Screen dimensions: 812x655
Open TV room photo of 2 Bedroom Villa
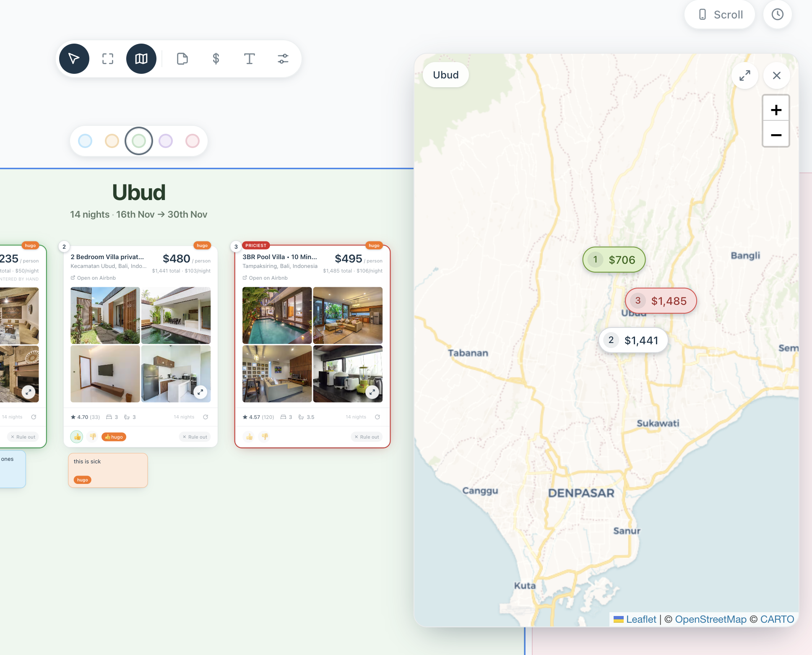105,374
